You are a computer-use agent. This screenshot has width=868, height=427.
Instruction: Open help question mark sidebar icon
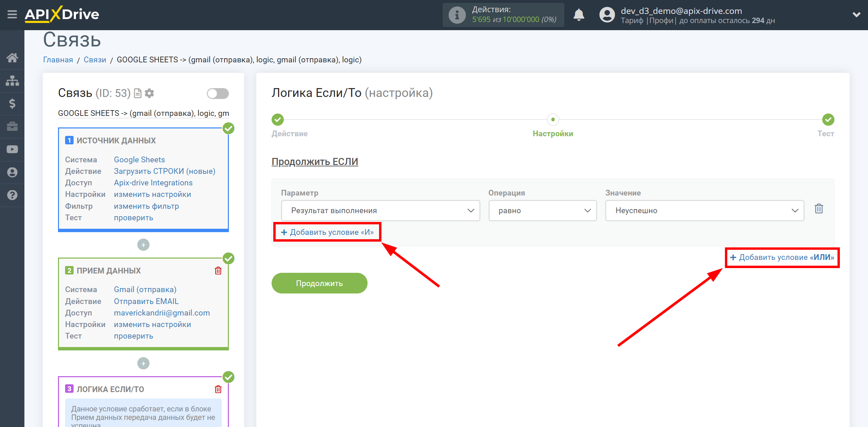coord(12,195)
